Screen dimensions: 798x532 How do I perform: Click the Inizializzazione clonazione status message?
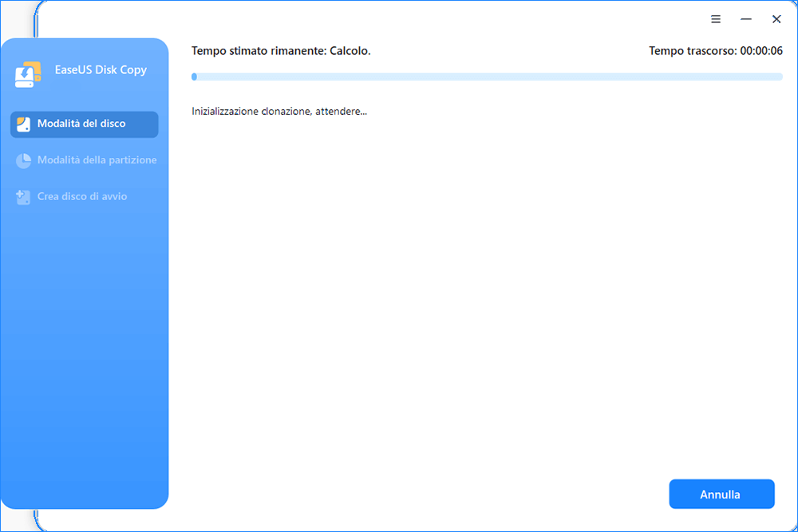[x=279, y=112]
